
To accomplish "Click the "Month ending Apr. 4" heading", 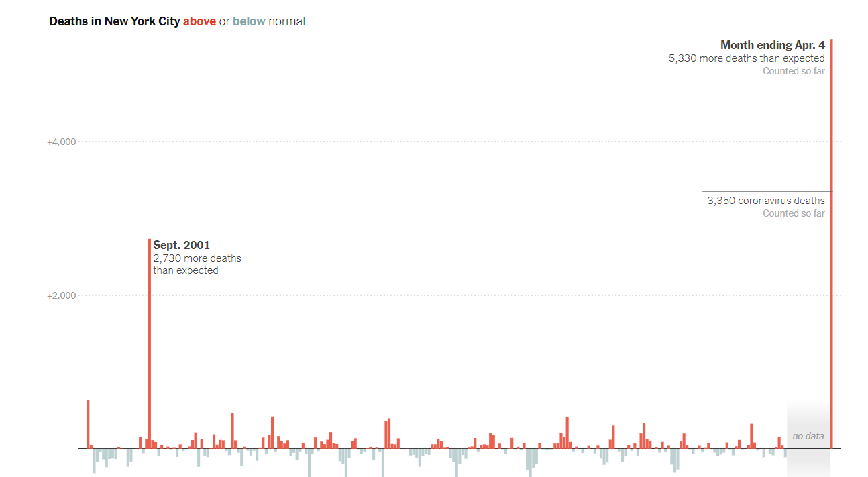I will coord(772,45).
